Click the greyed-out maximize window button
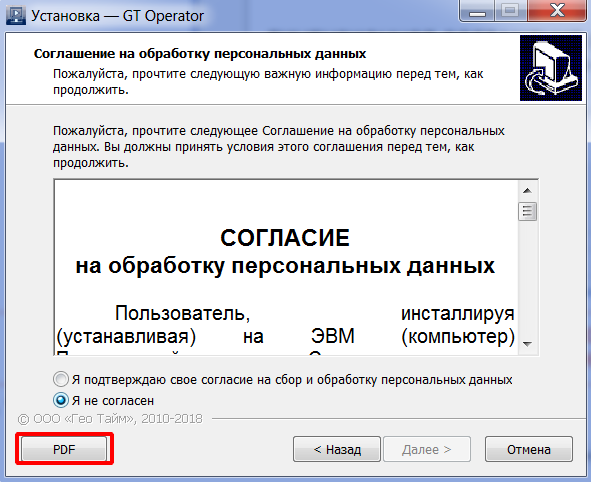The image size is (591, 482). click(x=510, y=11)
